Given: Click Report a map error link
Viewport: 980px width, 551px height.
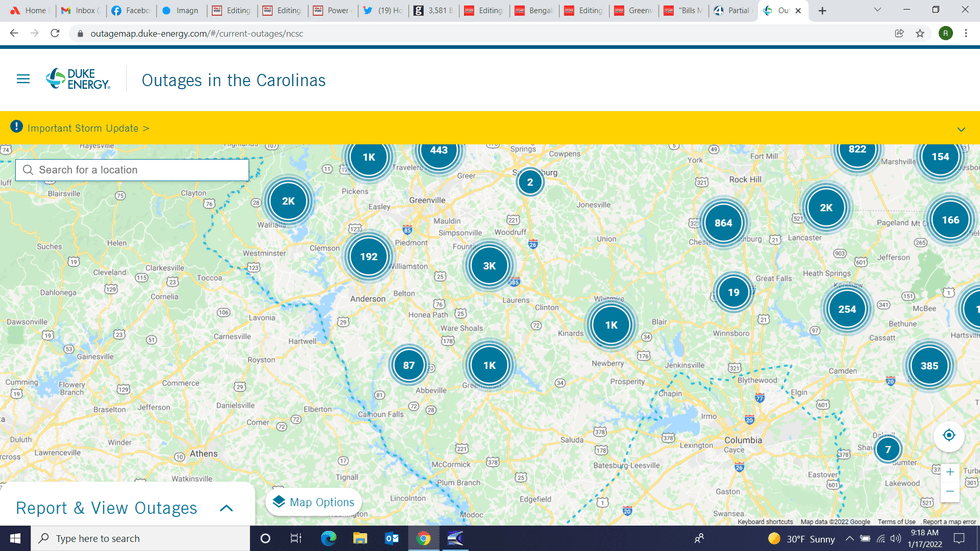Looking at the screenshot, I should click(x=949, y=522).
